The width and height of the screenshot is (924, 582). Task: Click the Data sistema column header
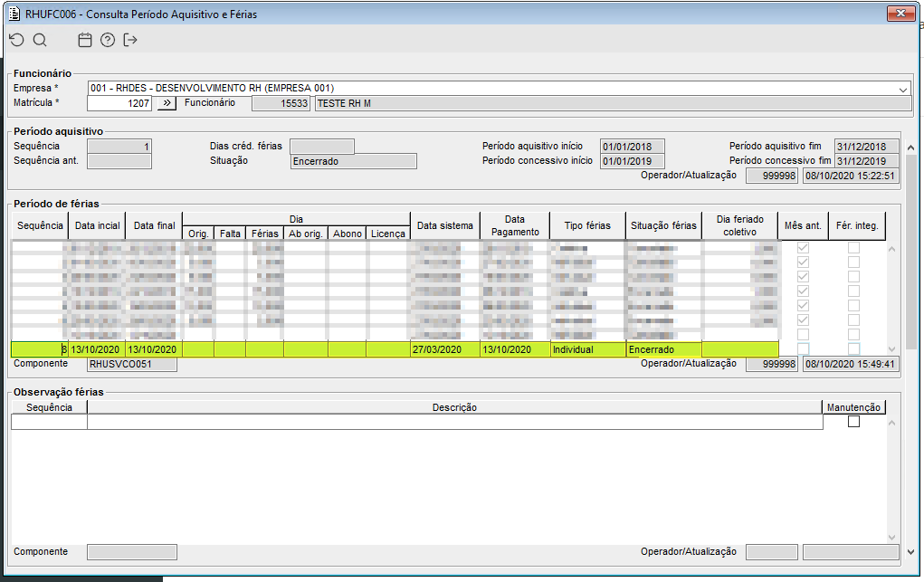click(444, 225)
